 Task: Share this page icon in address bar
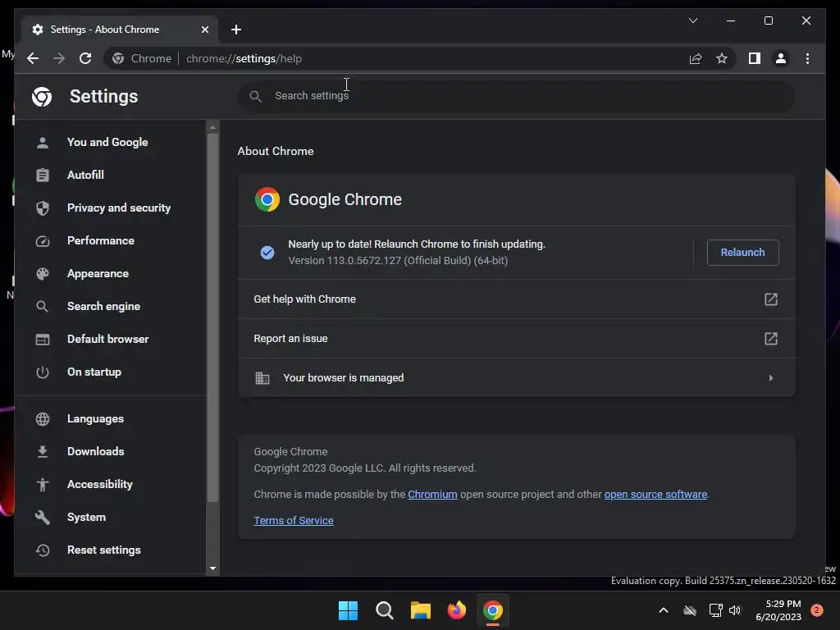(696, 58)
